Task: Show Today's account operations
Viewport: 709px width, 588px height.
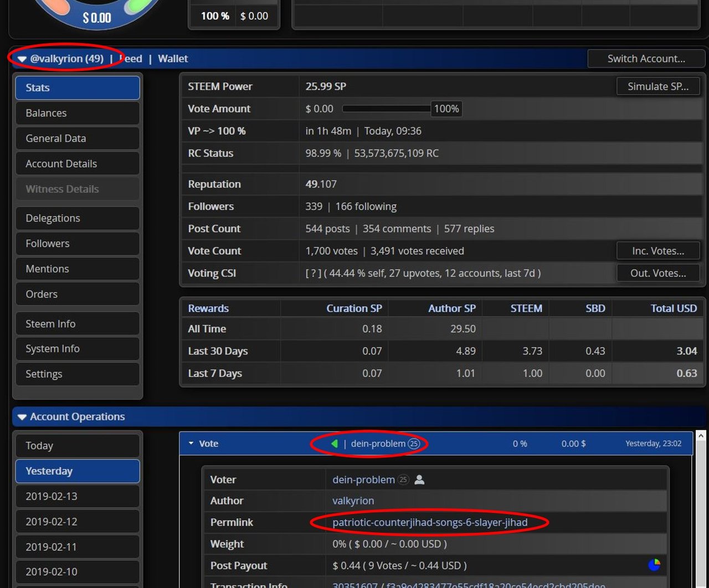Action: coord(78,446)
